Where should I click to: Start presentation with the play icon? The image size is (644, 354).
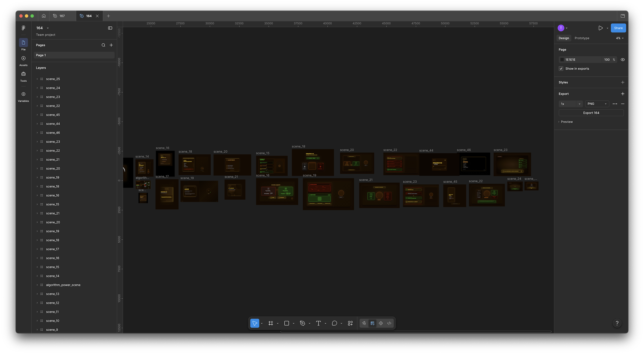coord(601,28)
